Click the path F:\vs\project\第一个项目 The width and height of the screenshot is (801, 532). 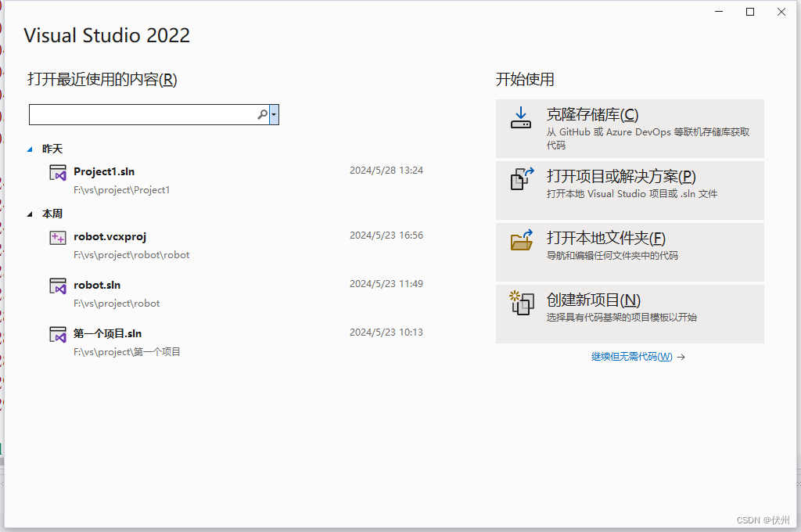tap(127, 352)
